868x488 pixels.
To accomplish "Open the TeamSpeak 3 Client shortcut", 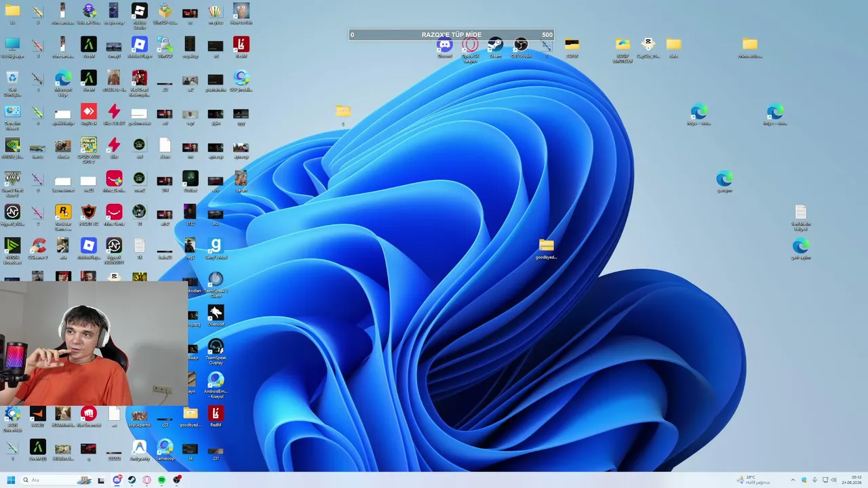I will pos(216,285).
